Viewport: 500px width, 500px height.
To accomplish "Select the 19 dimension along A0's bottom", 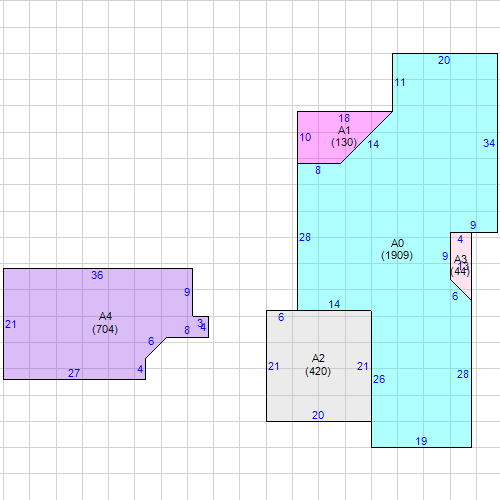I will [x=421, y=441].
